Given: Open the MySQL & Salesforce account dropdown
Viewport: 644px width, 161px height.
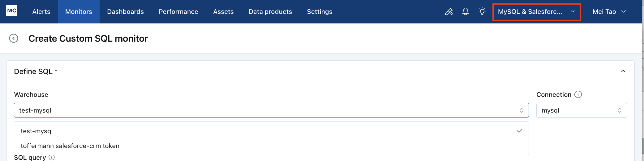Looking at the screenshot, I should (537, 12).
